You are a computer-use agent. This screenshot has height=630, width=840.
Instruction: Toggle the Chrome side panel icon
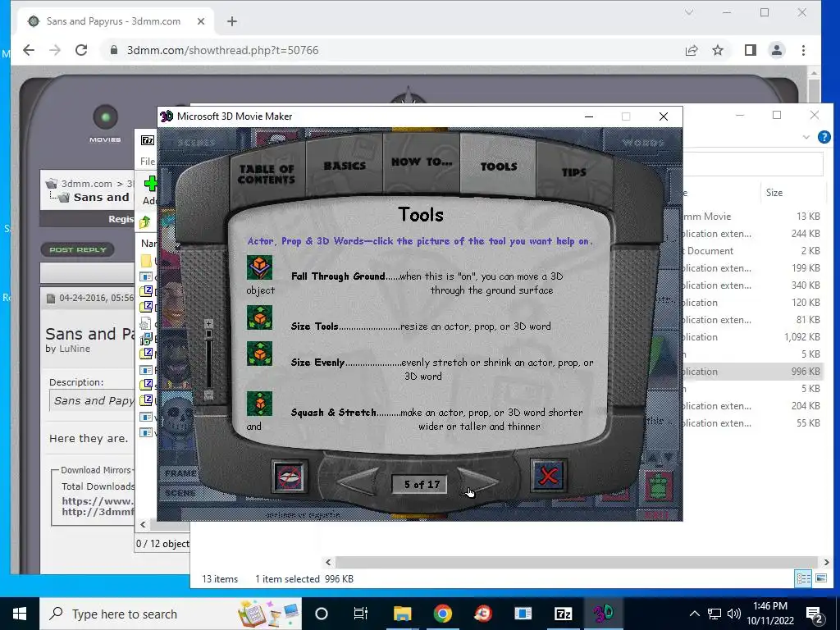click(x=750, y=50)
